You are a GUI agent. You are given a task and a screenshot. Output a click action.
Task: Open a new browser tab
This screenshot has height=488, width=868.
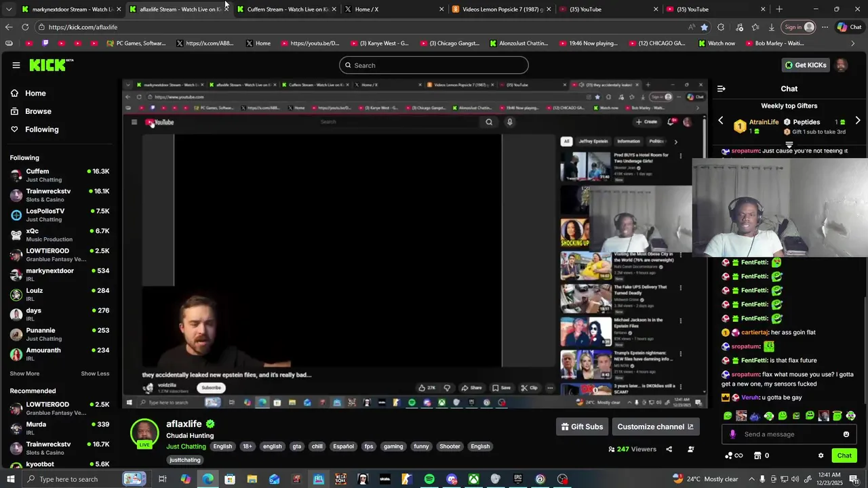[x=779, y=9]
